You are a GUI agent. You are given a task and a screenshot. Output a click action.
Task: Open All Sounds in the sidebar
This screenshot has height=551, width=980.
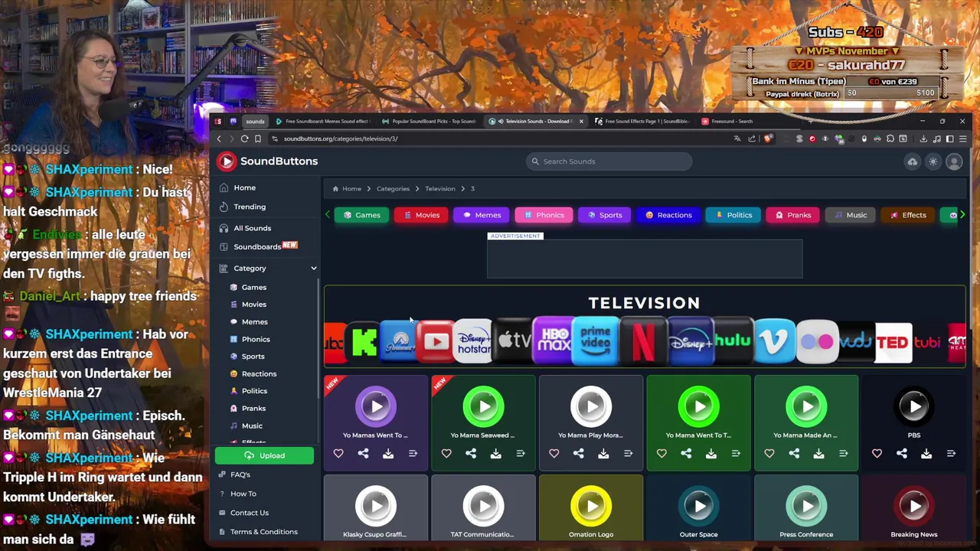coord(252,228)
